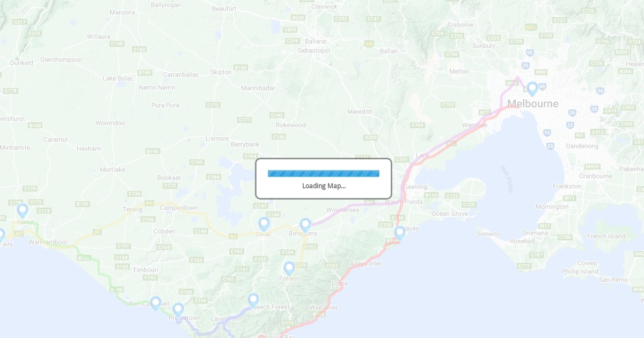This screenshot has height=338, width=644.
Task: Select the Forrest map marker
Action: coord(289,269)
